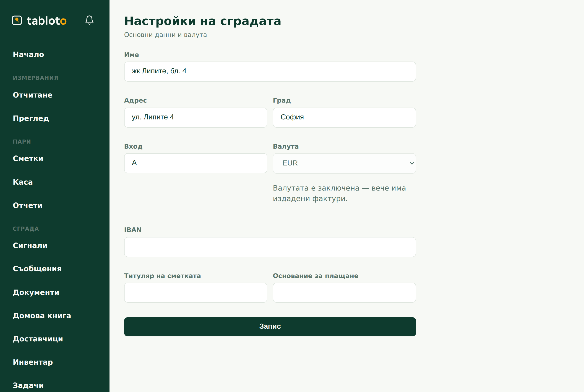Open notifications bell

pos(89,20)
